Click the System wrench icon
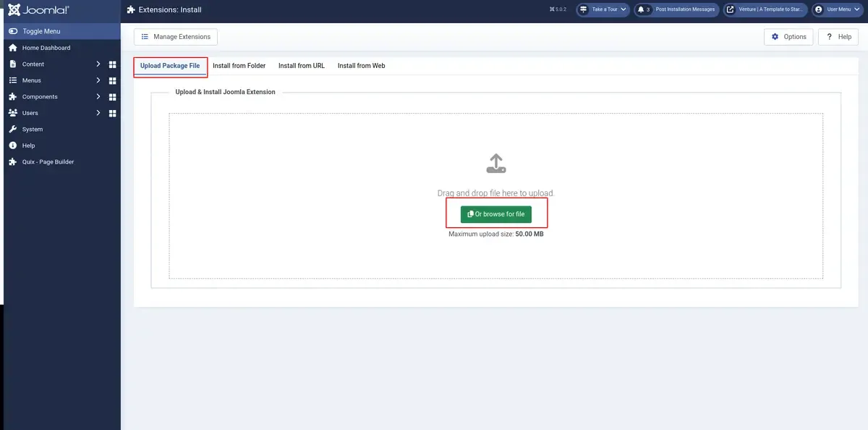 [x=13, y=129]
